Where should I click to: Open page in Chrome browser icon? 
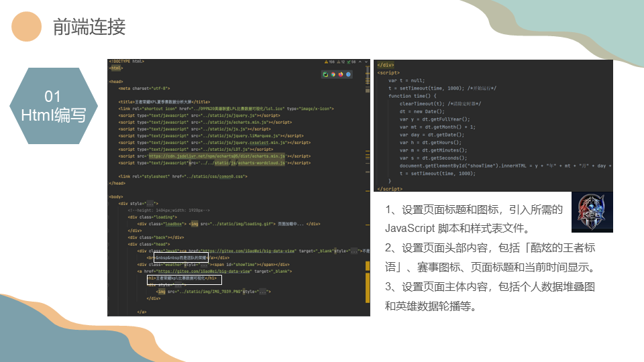click(x=333, y=74)
